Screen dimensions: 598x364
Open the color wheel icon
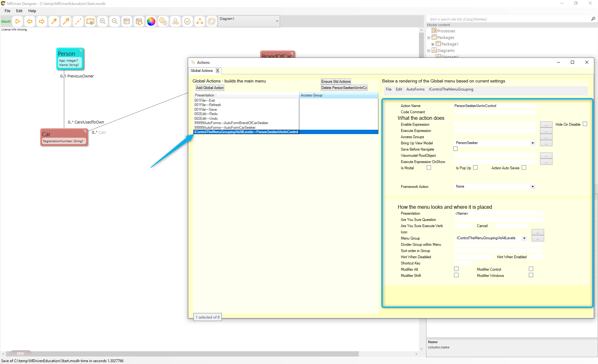tap(151, 21)
